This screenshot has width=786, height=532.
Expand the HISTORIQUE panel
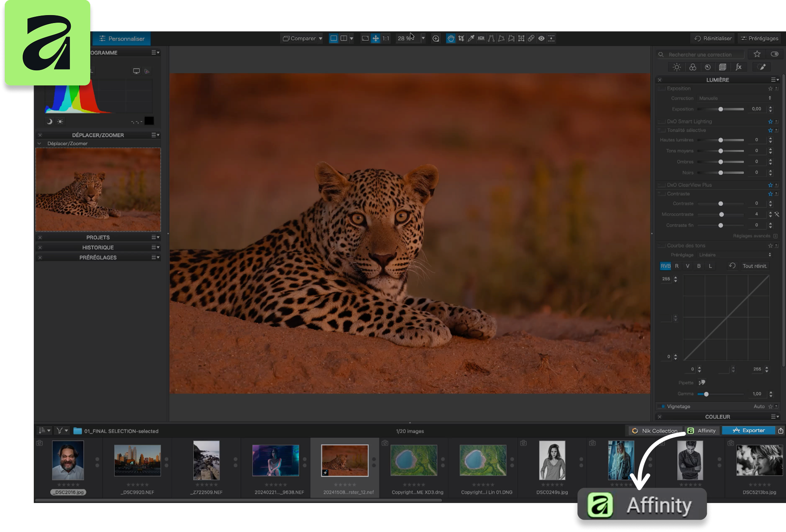tap(98, 248)
